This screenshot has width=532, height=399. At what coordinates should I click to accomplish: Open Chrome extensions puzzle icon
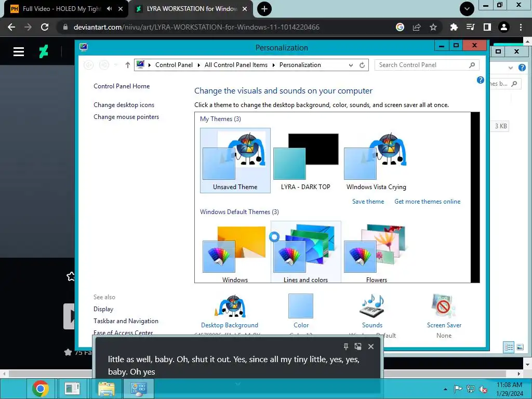coord(454,27)
